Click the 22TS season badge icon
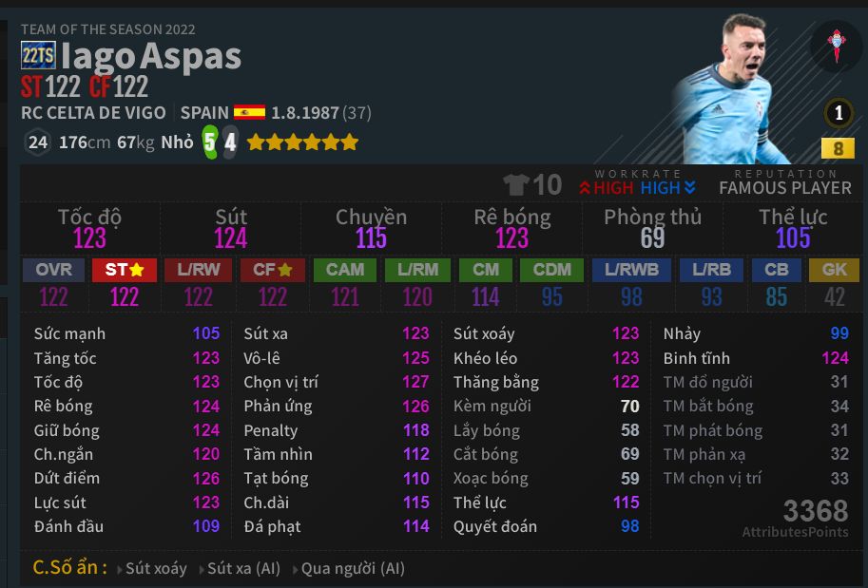Screen dimensions: 868x588 coord(38,56)
